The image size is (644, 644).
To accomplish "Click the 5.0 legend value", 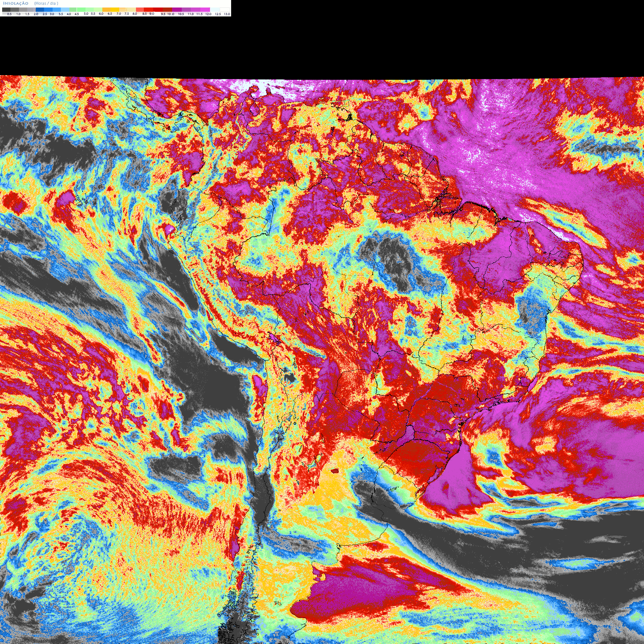I will (86, 14).
